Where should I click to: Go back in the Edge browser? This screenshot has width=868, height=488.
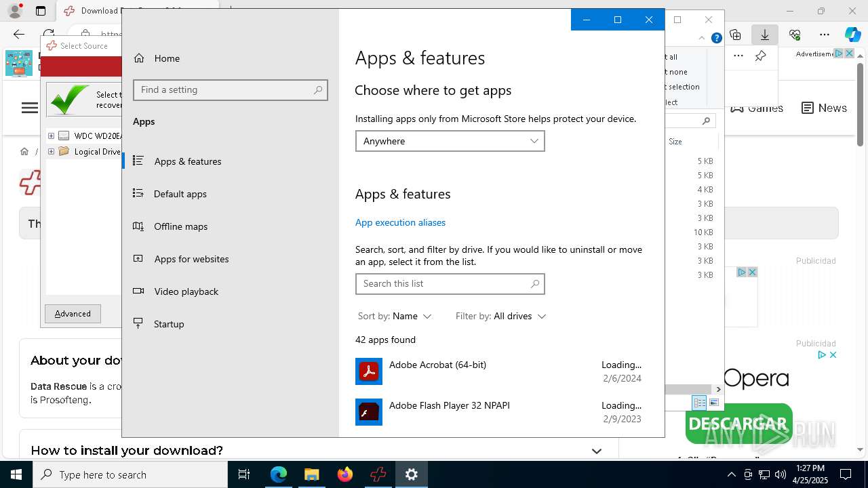19,34
